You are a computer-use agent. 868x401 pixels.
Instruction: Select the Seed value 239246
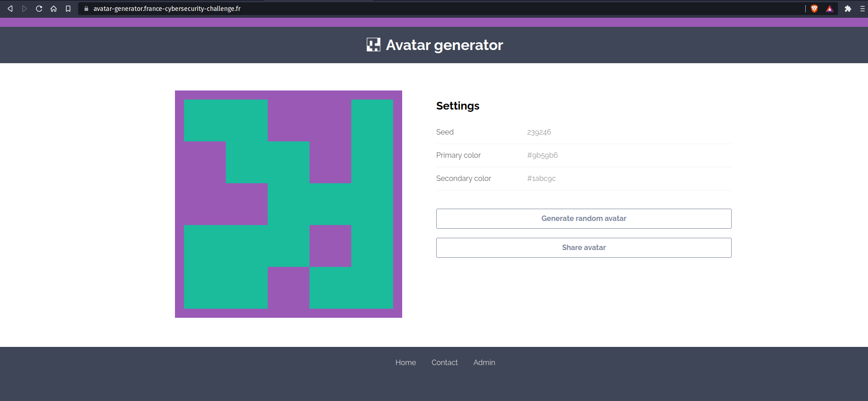(x=539, y=132)
